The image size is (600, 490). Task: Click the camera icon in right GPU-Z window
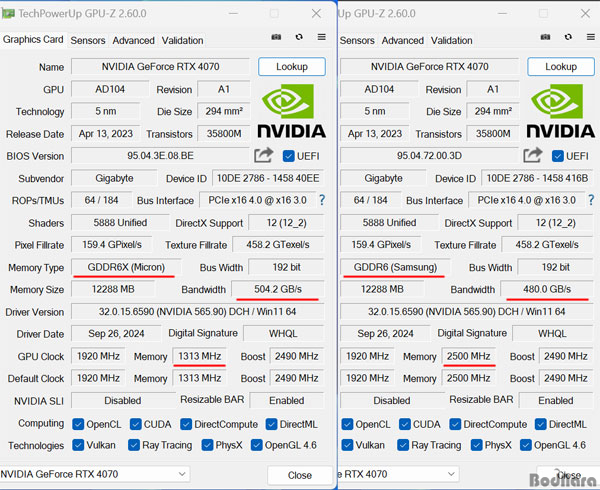545,37
